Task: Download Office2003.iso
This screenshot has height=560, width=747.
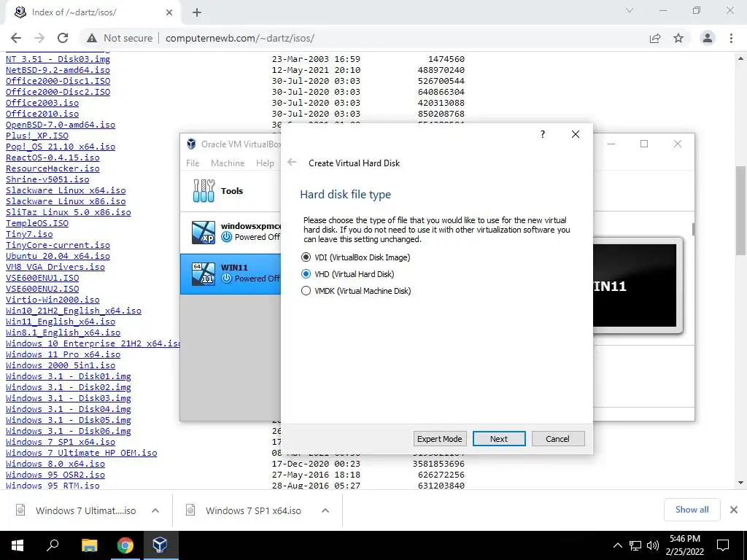Action: pyautogui.click(x=42, y=103)
